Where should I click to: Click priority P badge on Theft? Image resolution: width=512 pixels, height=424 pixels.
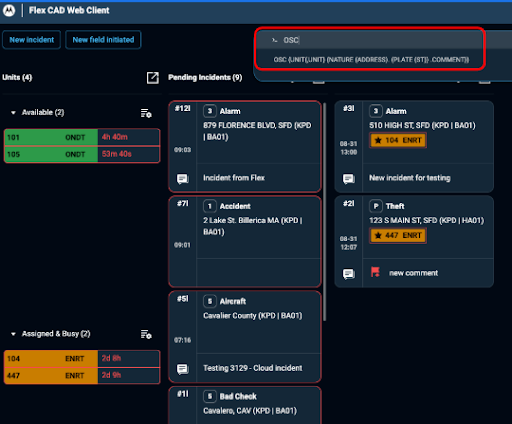(x=376, y=206)
